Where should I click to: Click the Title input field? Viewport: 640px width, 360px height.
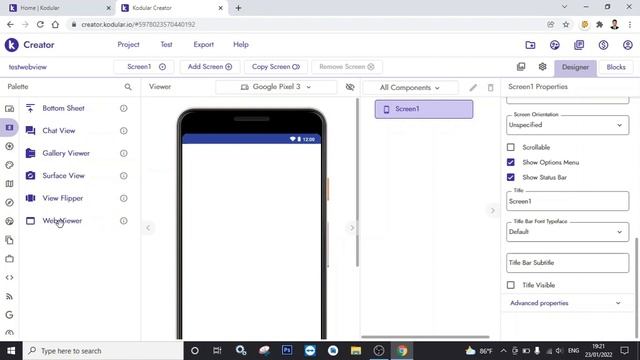pos(567,201)
